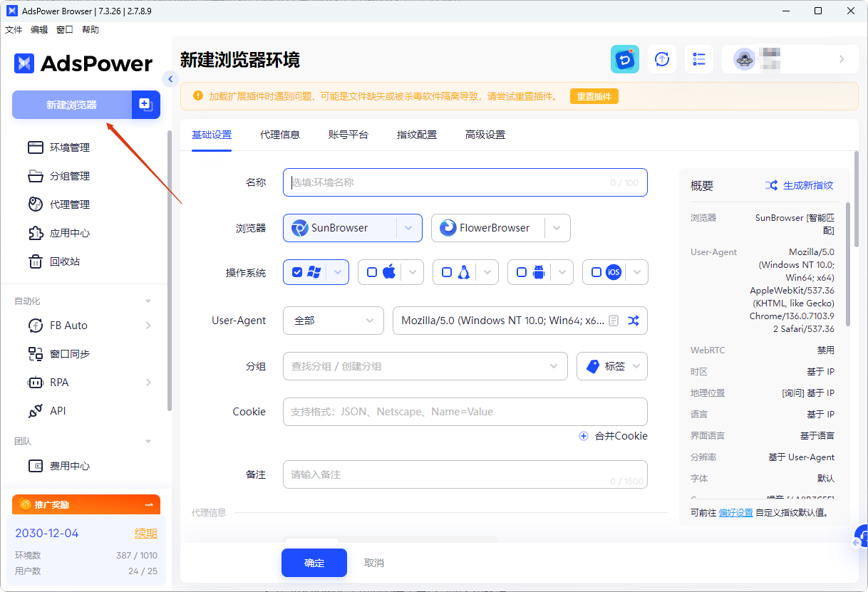Open API in the sidebar
The height and width of the screenshot is (592, 868).
pos(57,411)
